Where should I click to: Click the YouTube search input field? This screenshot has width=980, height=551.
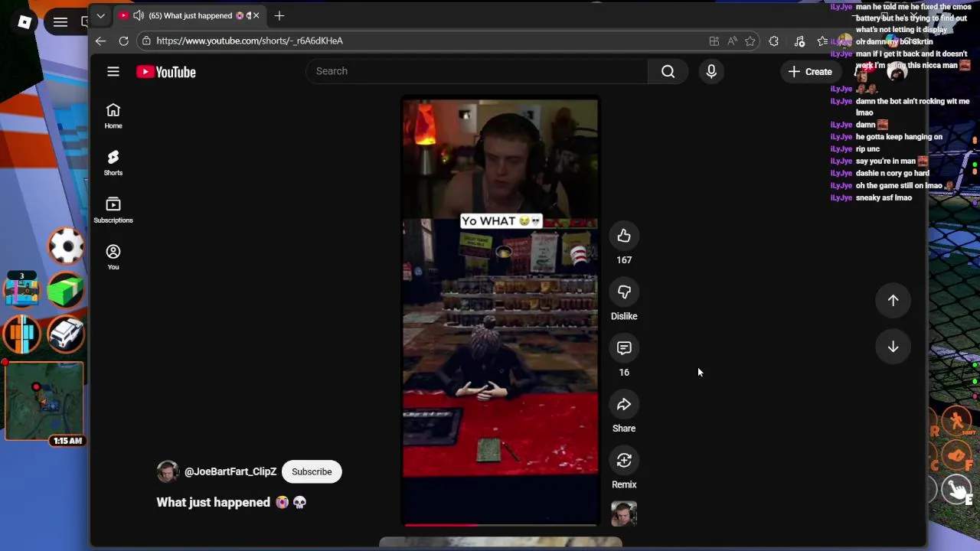(x=477, y=71)
